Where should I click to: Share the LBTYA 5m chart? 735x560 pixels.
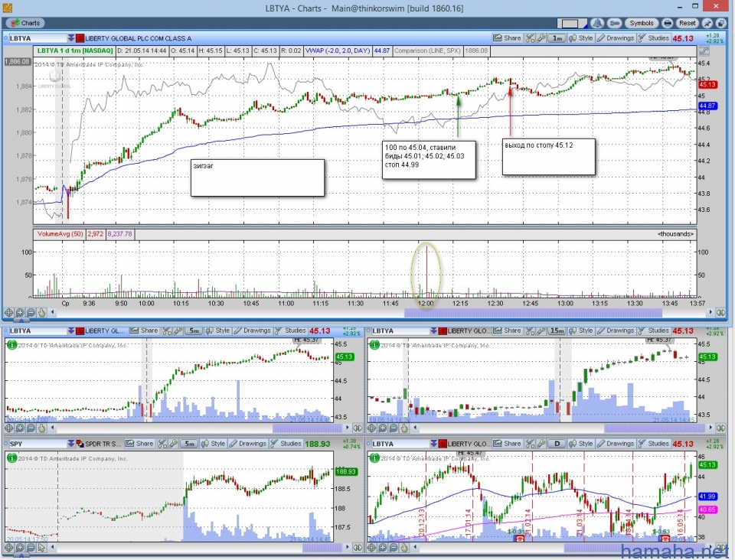click(x=145, y=331)
